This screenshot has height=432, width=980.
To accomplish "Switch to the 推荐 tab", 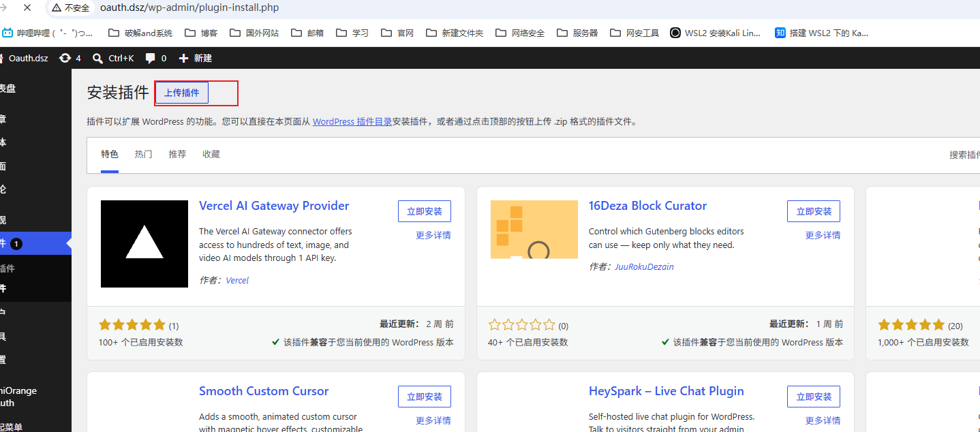I will pos(177,155).
